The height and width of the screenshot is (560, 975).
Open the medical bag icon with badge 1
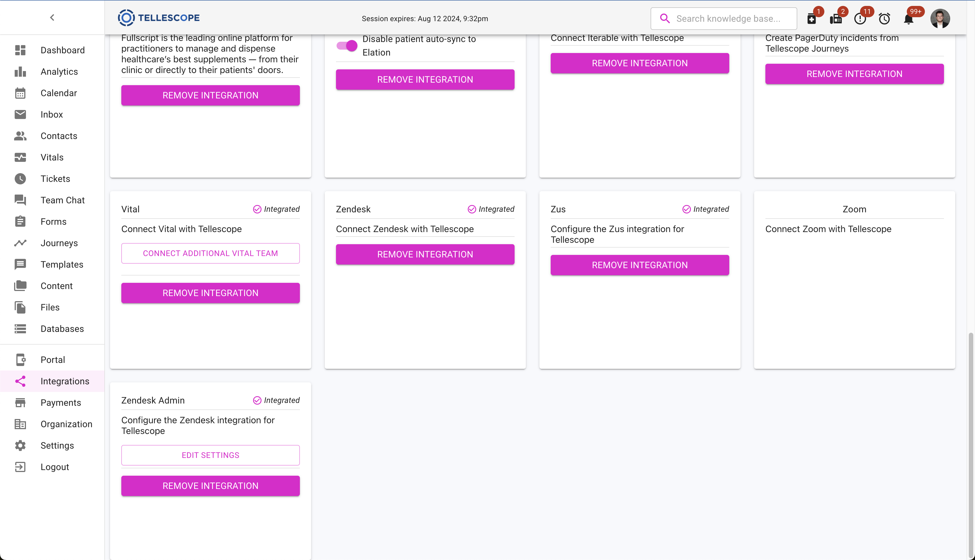811,18
